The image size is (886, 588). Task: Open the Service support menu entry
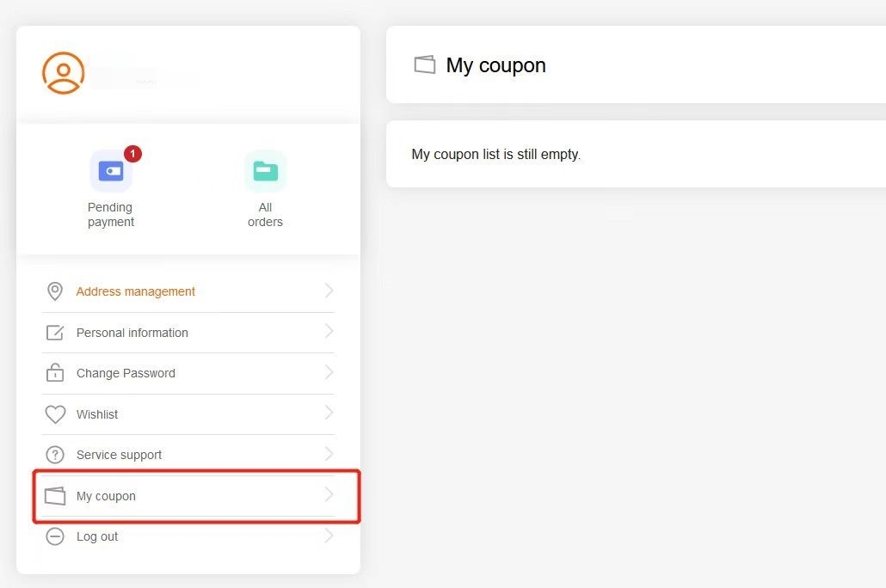[x=188, y=455]
